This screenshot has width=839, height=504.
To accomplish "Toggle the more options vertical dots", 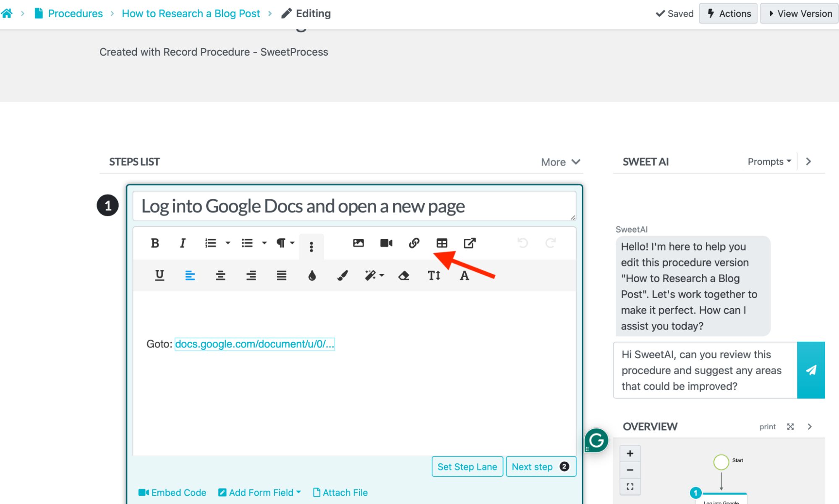I will click(311, 247).
